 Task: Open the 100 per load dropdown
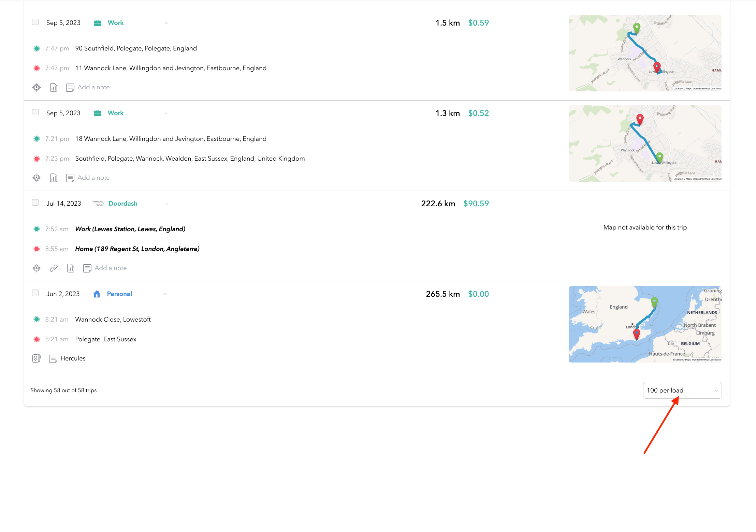pos(682,390)
